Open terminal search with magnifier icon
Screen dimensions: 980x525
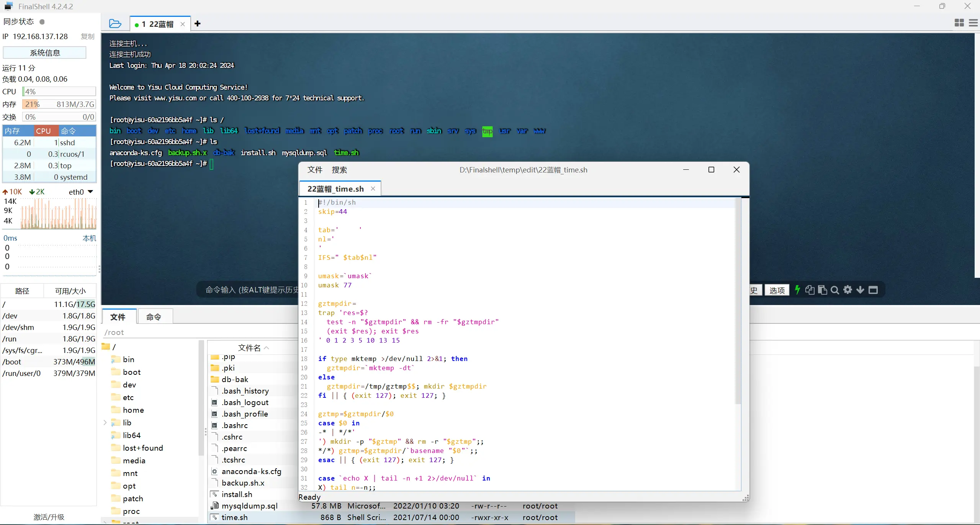click(x=835, y=290)
